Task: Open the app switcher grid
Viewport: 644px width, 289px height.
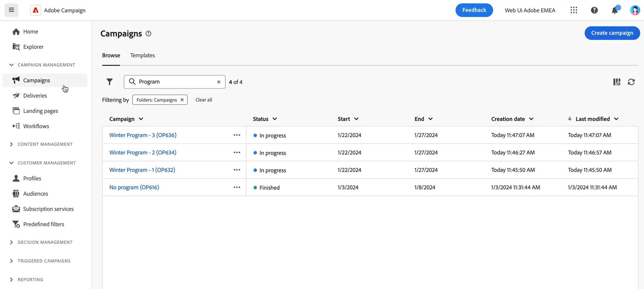Action: 574,10
